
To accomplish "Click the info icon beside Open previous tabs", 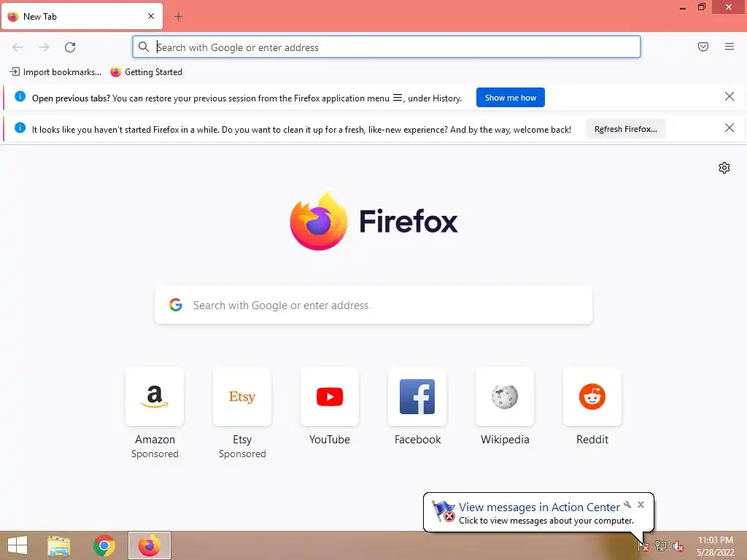I will pos(20,96).
